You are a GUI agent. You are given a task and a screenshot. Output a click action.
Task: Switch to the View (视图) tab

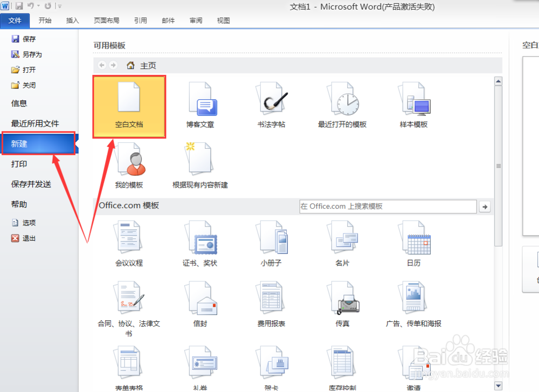point(224,20)
